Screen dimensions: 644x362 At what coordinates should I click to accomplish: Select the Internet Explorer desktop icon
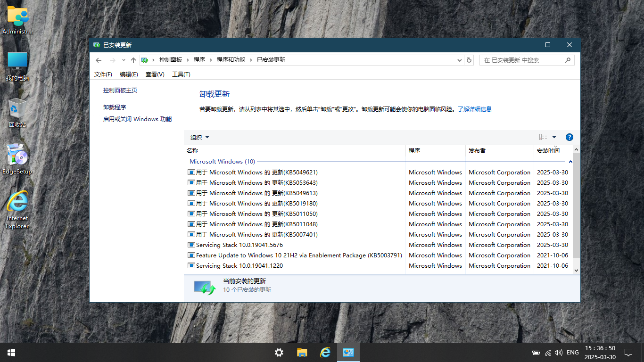click(18, 209)
